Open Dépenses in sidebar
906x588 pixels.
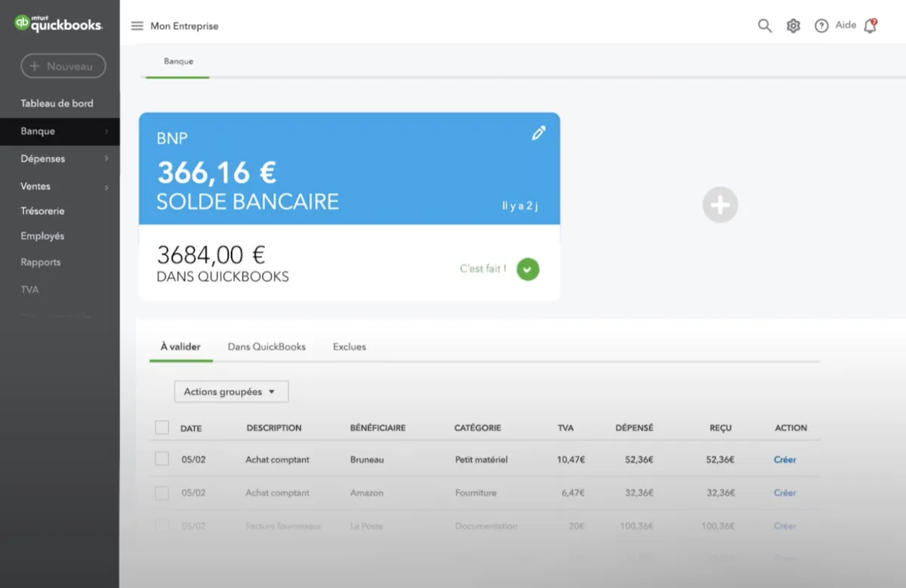click(x=43, y=159)
